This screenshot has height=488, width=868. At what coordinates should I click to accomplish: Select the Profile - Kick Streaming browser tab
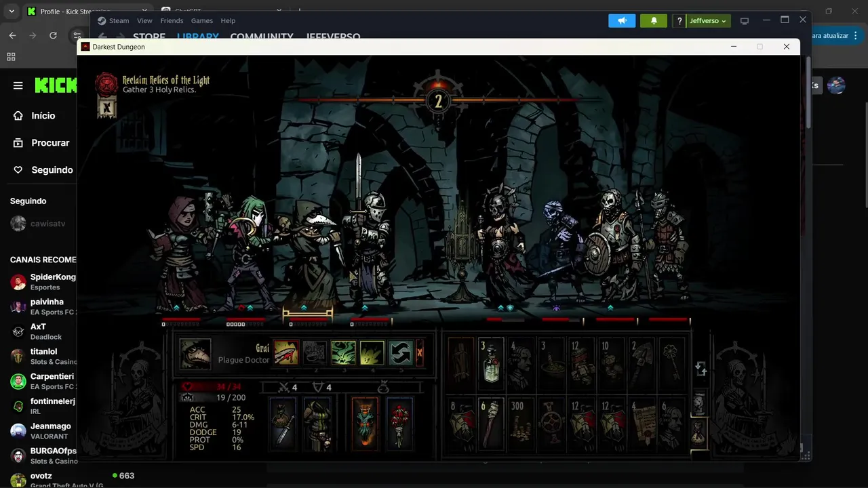point(87,12)
